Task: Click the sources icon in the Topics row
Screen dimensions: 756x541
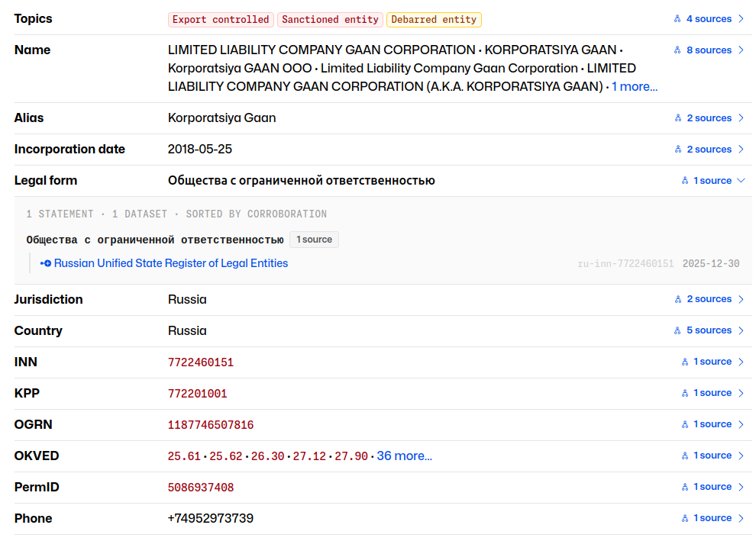Action: tap(677, 19)
